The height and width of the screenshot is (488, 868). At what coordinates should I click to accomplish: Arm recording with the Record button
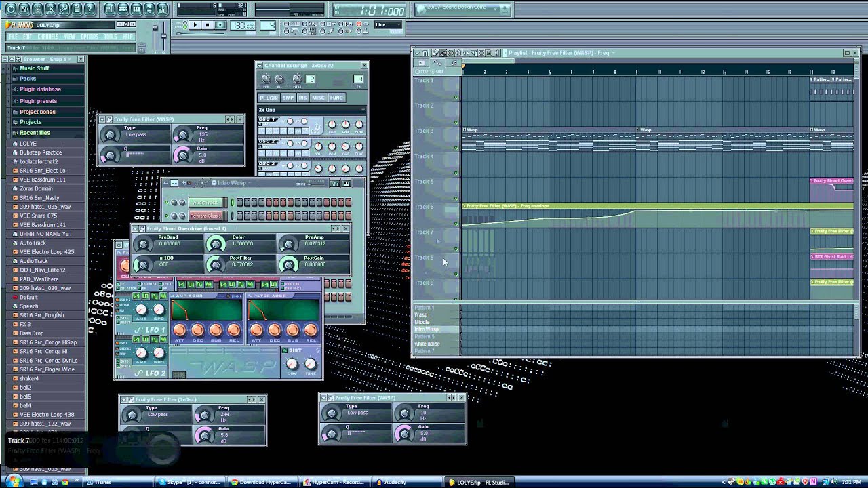tap(220, 25)
